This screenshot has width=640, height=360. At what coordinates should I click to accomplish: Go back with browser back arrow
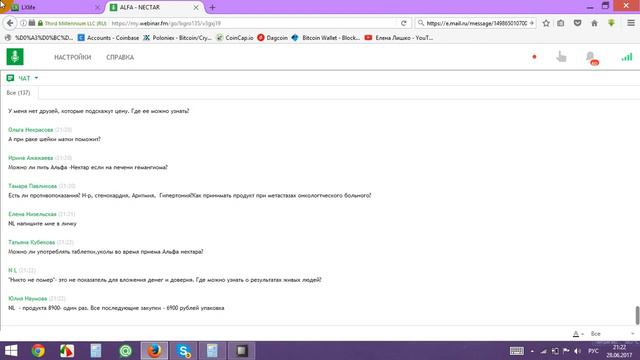point(10,23)
